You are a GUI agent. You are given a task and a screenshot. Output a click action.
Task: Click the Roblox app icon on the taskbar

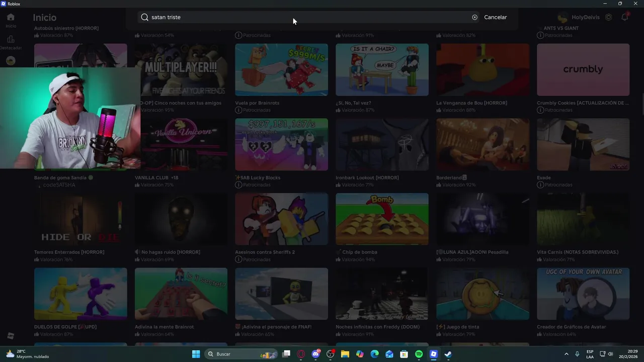pos(433,354)
